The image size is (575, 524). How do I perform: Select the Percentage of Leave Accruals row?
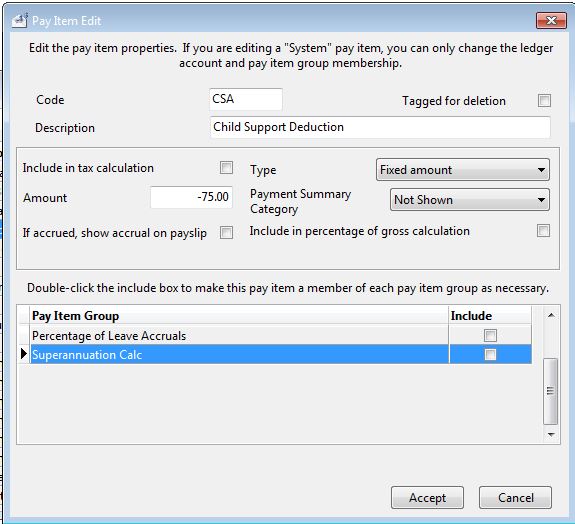click(275, 336)
